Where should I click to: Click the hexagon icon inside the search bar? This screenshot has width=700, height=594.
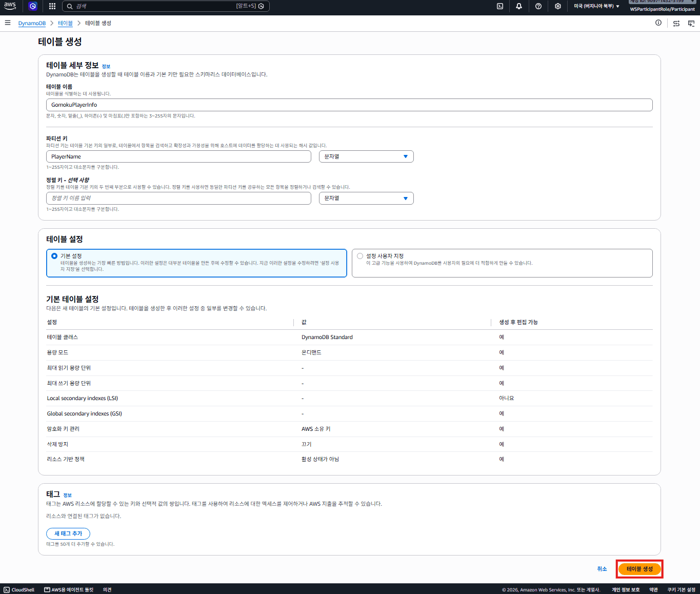coord(261,6)
